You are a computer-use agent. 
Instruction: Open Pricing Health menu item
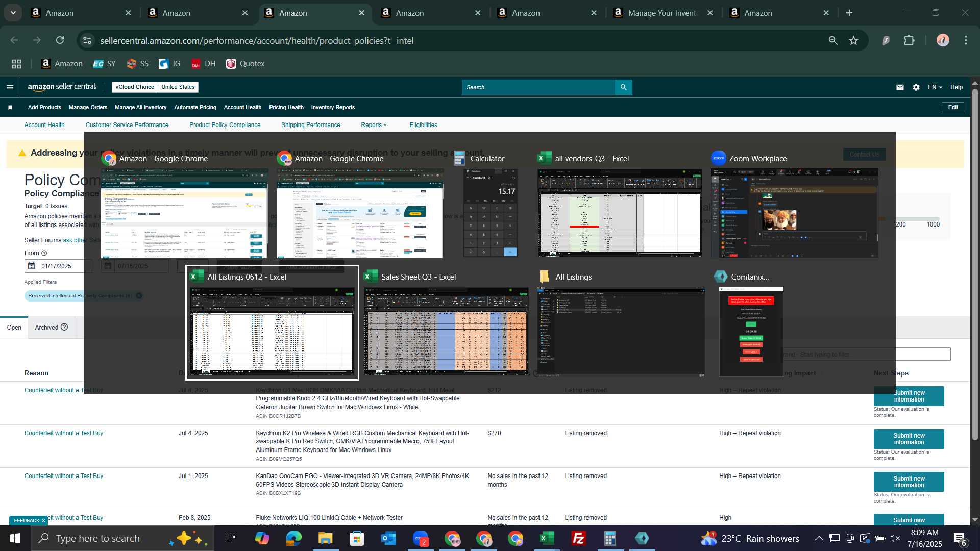point(286,107)
